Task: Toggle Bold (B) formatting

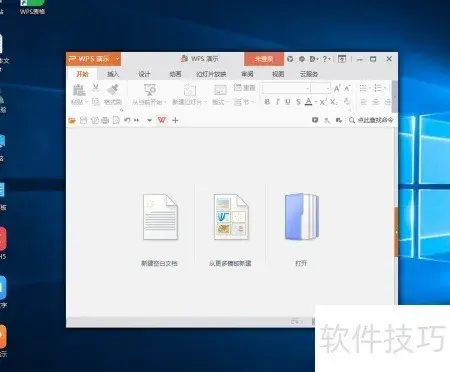Action: 267,102
